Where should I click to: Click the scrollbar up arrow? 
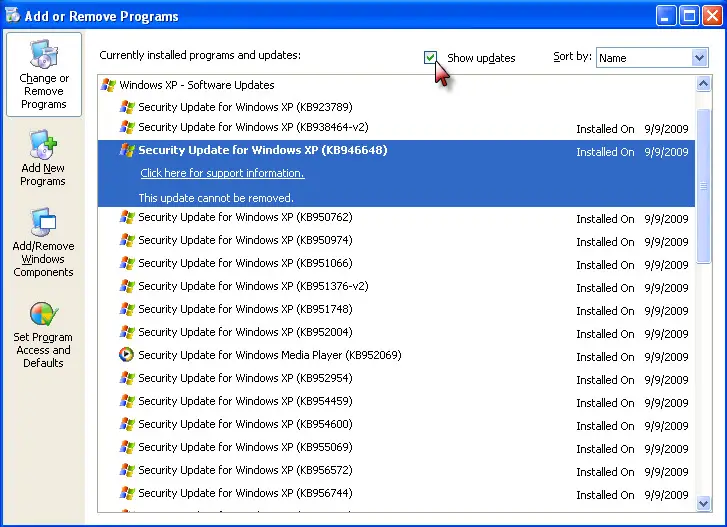click(703, 84)
